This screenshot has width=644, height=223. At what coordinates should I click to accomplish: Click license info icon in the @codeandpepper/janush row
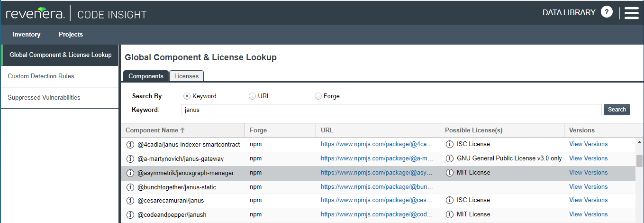click(450, 214)
